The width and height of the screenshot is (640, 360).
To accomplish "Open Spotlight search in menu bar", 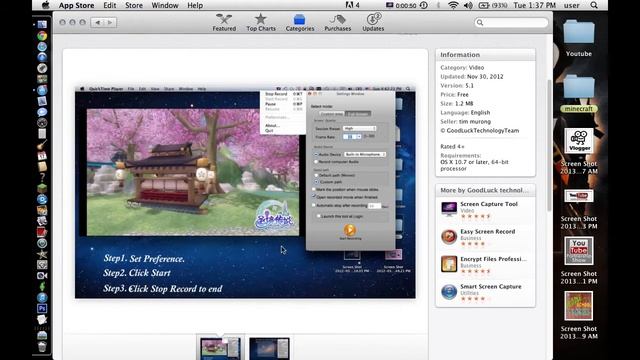I will click(594, 5).
